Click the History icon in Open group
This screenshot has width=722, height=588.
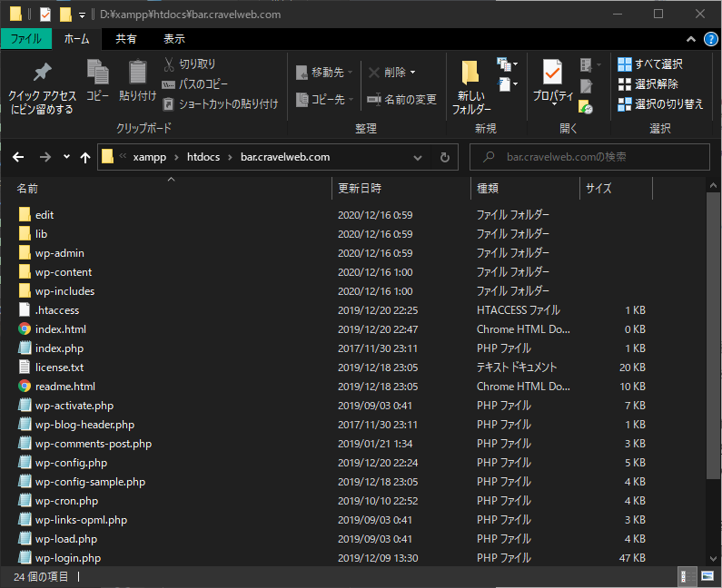[x=586, y=107]
